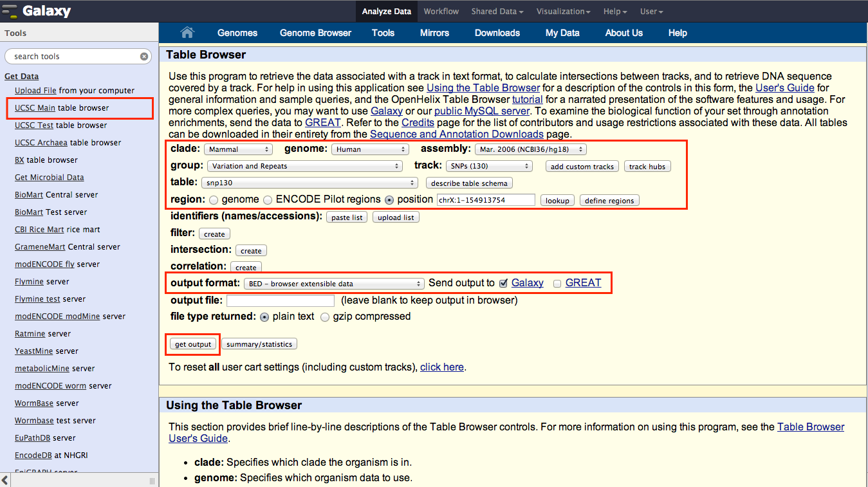Image resolution: width=868 pixels, height=487 pixels.
Task: Open the Tools menu in UCSC bar
Action: coord(383,33)
